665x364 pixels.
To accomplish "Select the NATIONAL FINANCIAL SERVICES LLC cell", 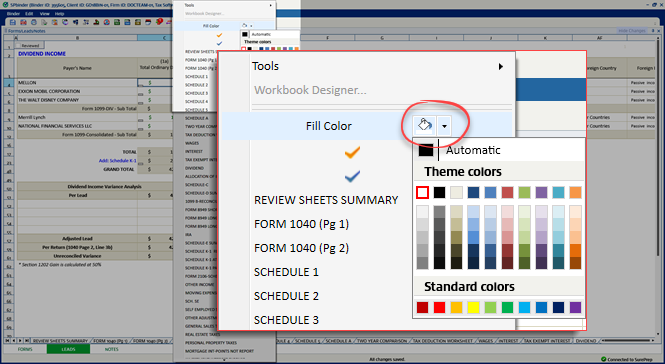I will pos(77,126).
